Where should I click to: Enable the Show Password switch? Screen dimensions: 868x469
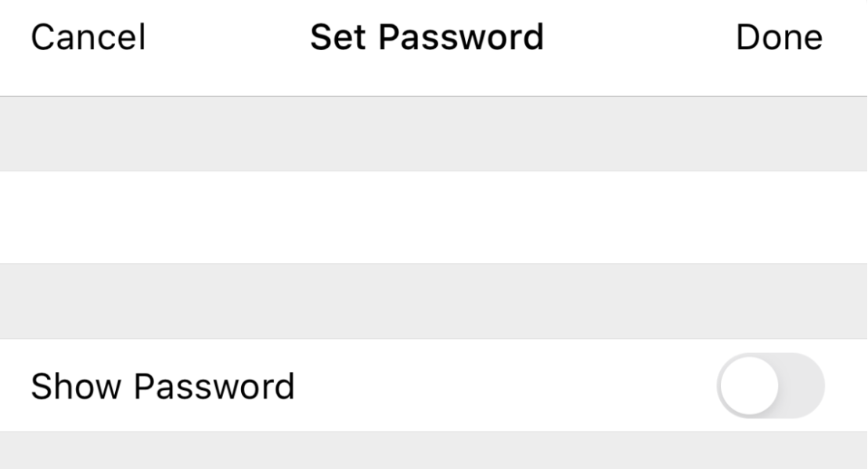(770, 385)
